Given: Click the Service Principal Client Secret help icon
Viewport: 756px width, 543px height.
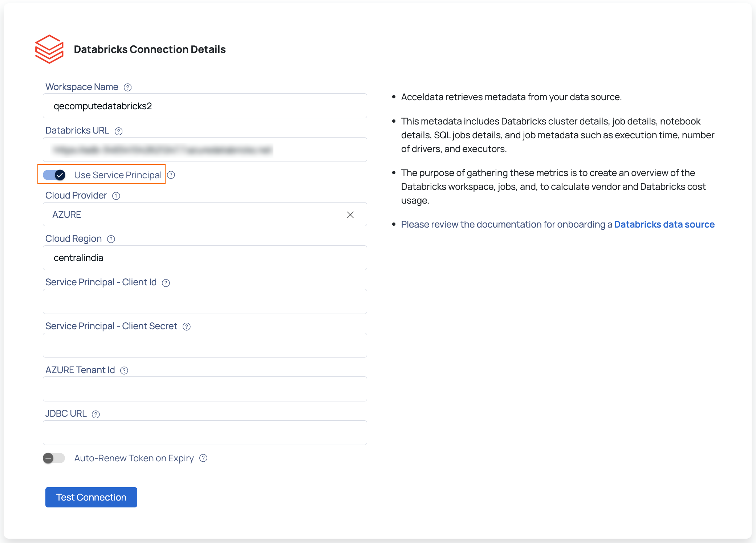Looking at the screenshot, I should [187, 327].
